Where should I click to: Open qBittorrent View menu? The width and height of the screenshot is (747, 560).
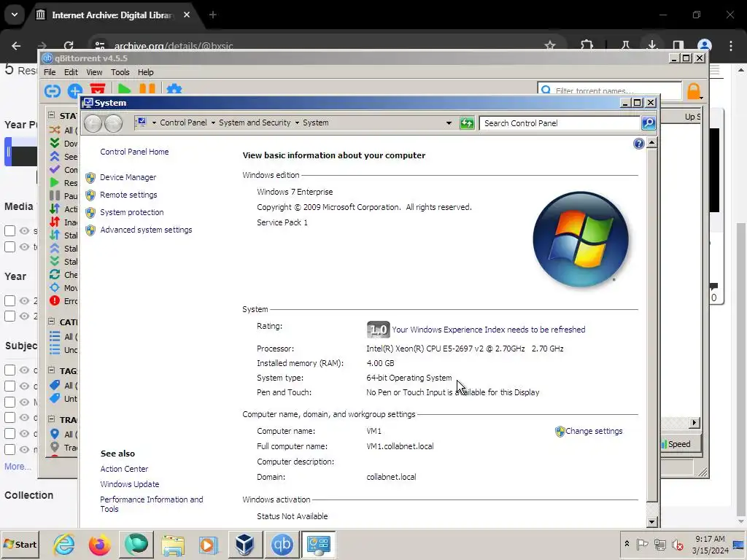(x=94, y=72)
